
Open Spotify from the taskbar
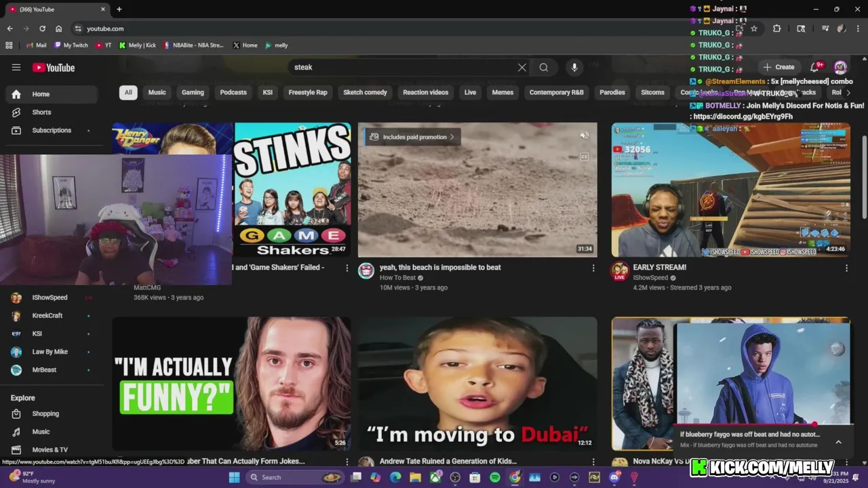[495, 477]
